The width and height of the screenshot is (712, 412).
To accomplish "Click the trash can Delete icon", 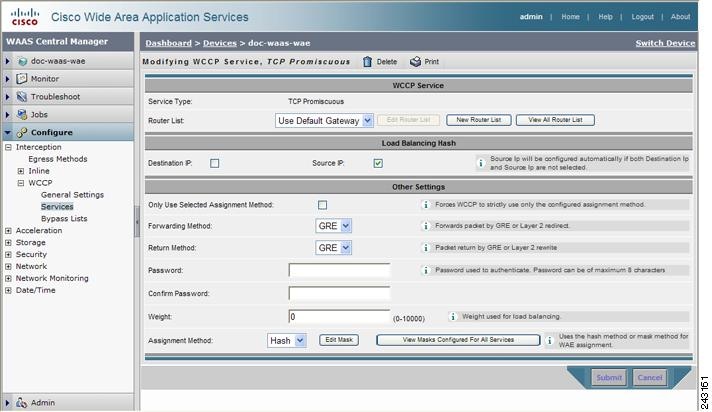I will click(367, 62).
